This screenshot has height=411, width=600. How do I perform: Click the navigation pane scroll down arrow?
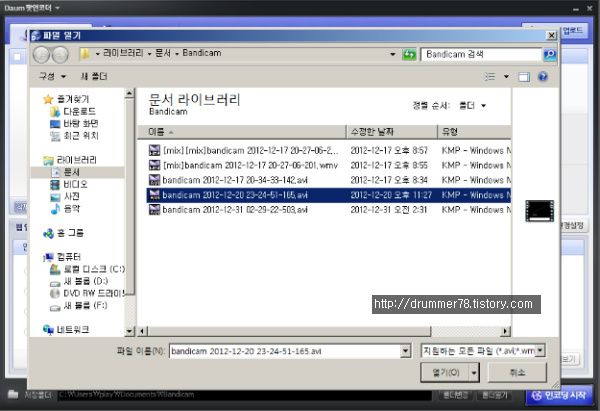129,331
